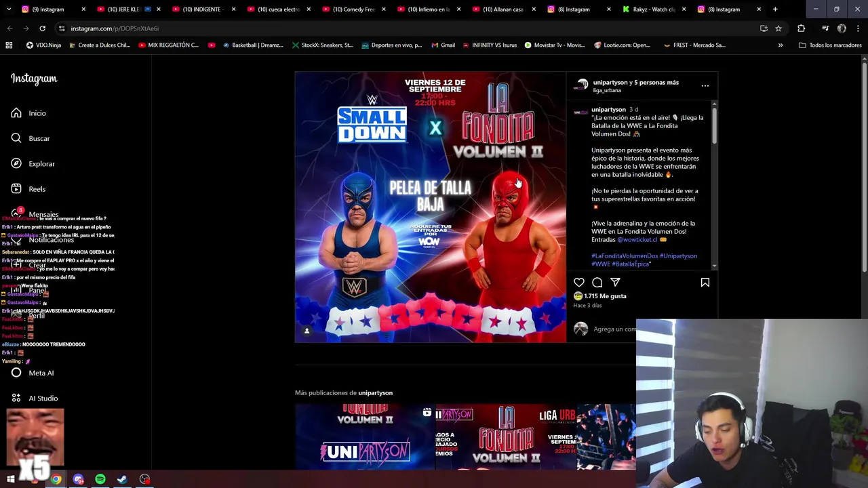This screenshot has width=868, height=488.
Task: Go back in browser history
Action: click(x=9, y=28)
